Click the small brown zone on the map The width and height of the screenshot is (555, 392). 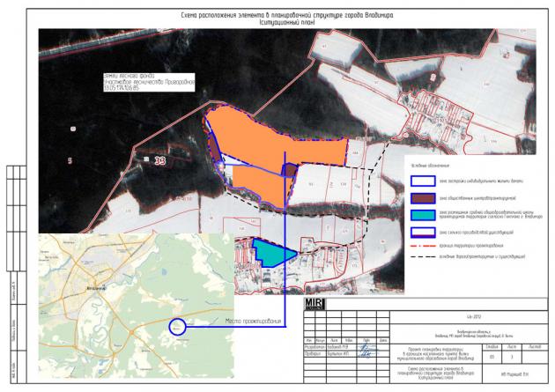pyautogui.click(x=289, y=169)
